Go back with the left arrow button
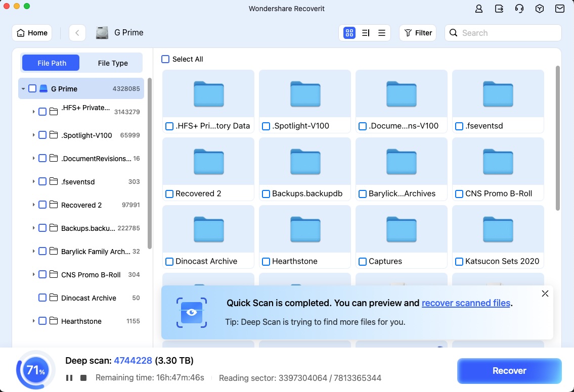Screen dimensions: 574x392 click(77, 33)
